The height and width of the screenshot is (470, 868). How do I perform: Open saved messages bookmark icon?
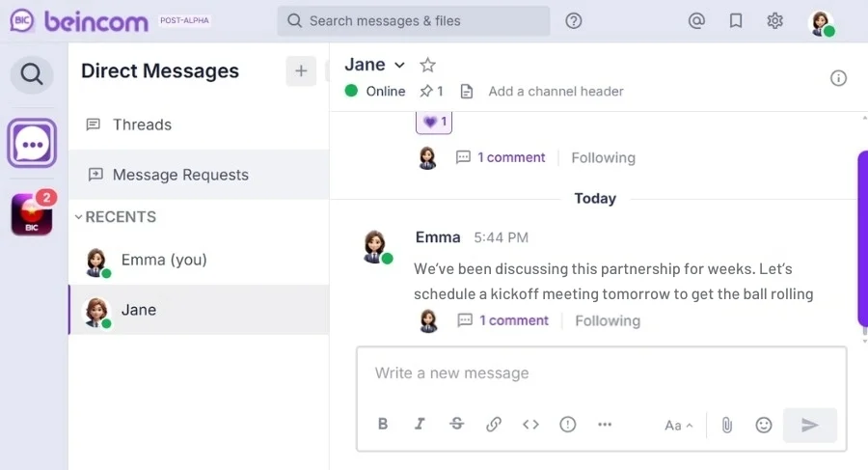tap(736, 21)
